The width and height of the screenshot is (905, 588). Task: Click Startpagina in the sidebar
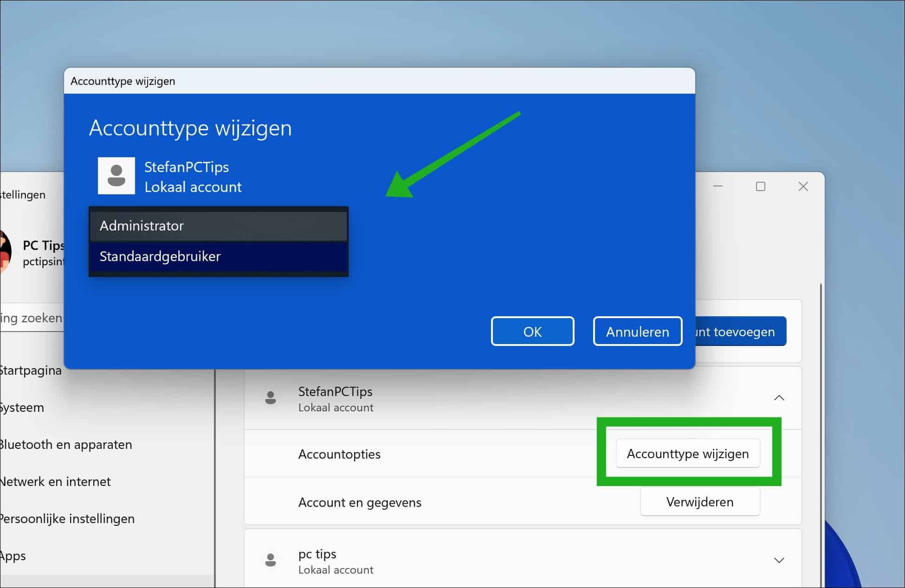click(31, 370)
